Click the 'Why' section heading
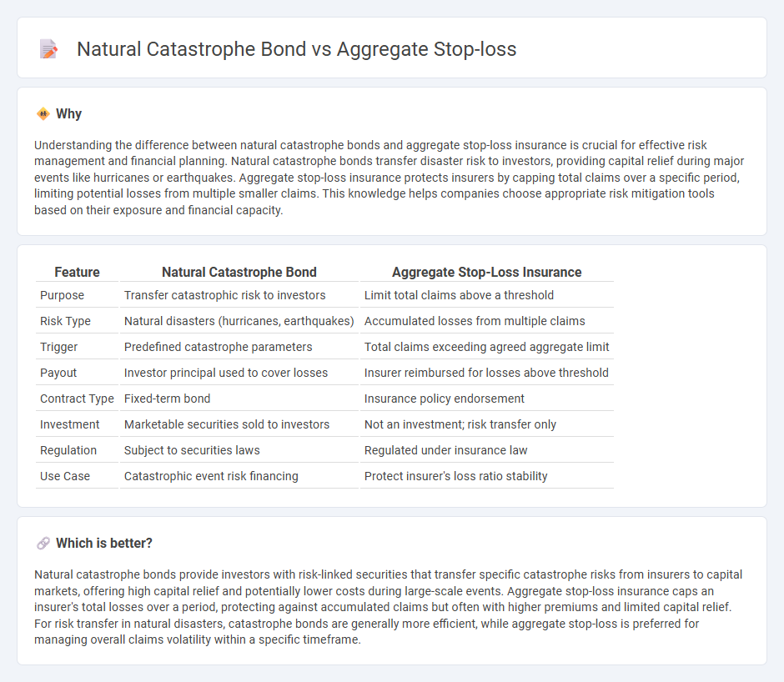 click(x=68, y=114)
